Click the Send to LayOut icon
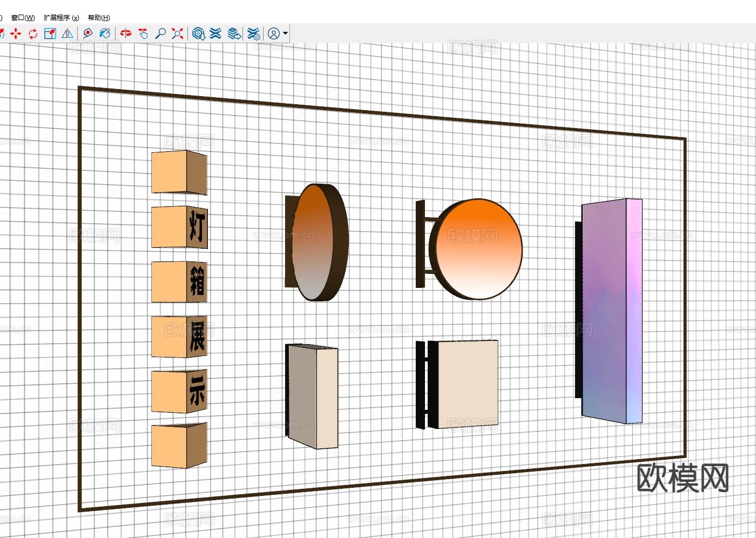Screen dimensions: 756x538 [234, 34]
